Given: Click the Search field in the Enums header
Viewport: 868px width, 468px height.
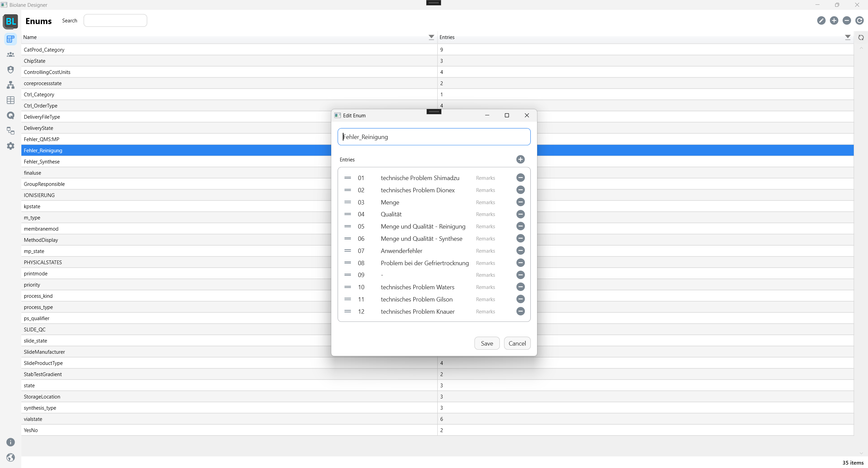Looking at the screenshot, I should point(115,21).
